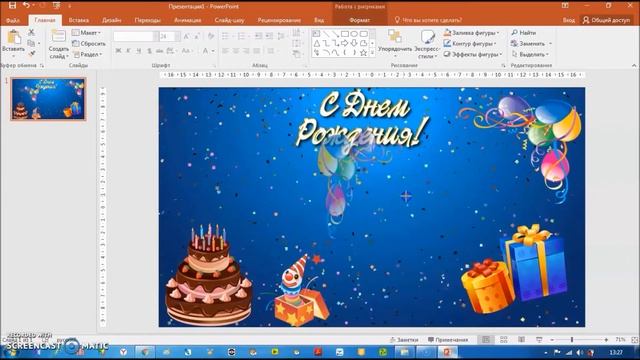This screenshot has width=640, height=360.
Task: Select slide 1 thumbnail
Action: point(49,99)
